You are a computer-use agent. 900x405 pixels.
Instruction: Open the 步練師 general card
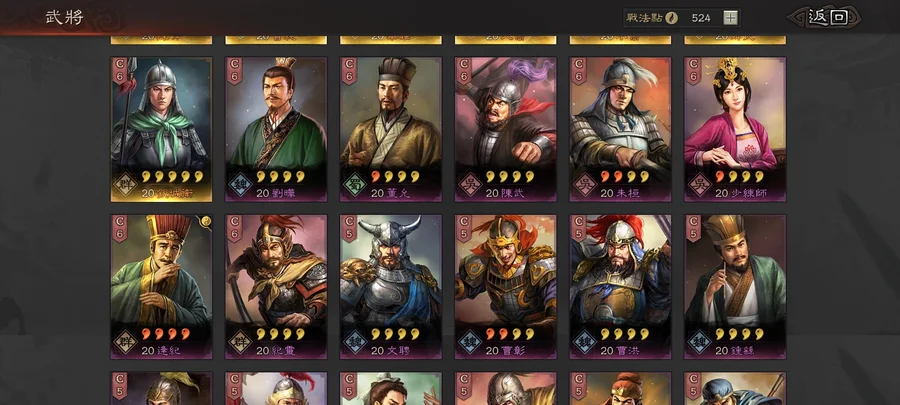pyautogui.click(x=735, y=129)
